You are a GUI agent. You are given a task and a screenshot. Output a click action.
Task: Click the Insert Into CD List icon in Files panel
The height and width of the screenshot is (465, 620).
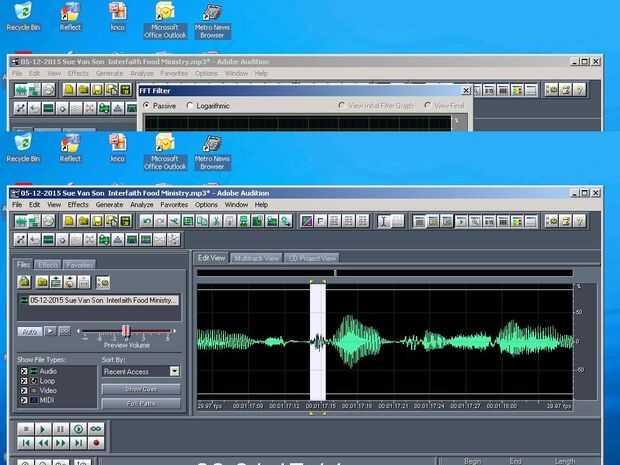click(70, 282)
